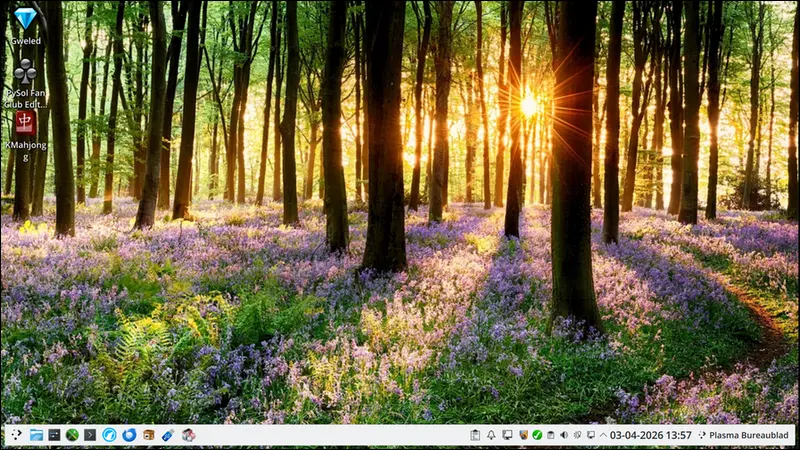Click the green checkmark tray icon

[x=537, y=435]
